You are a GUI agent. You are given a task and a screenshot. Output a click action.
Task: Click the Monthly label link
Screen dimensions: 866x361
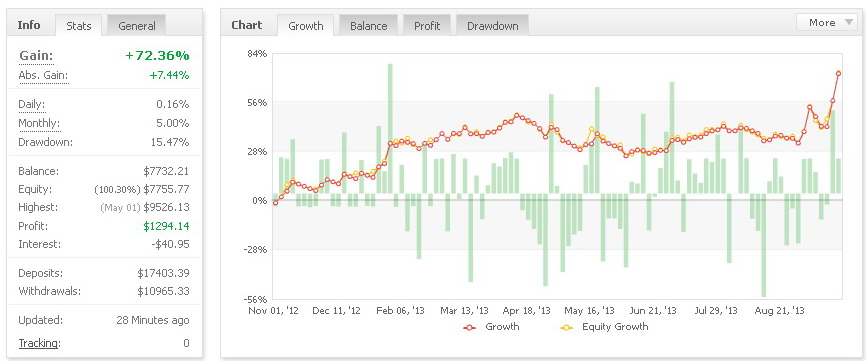(x=39, y=123)
